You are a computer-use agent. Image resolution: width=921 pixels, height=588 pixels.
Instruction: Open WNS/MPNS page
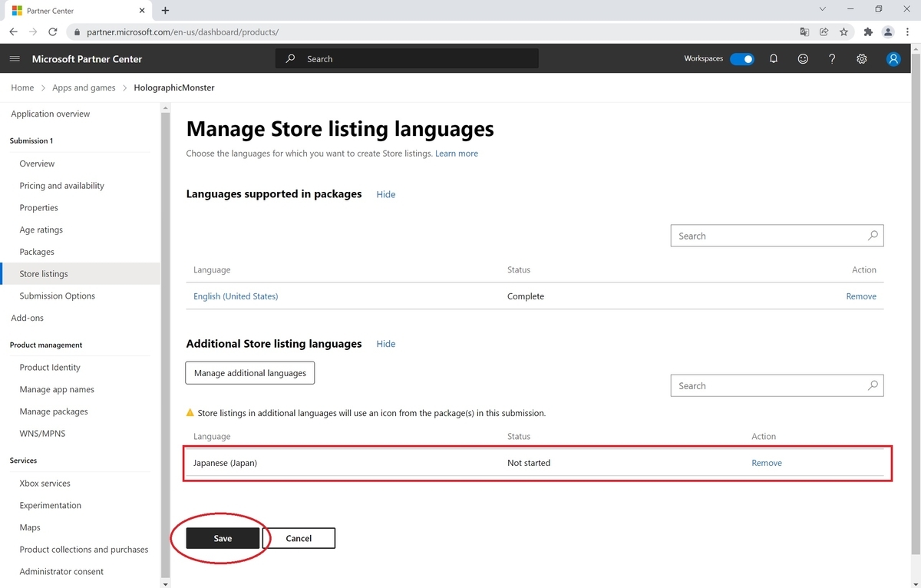tap(42, 434)
